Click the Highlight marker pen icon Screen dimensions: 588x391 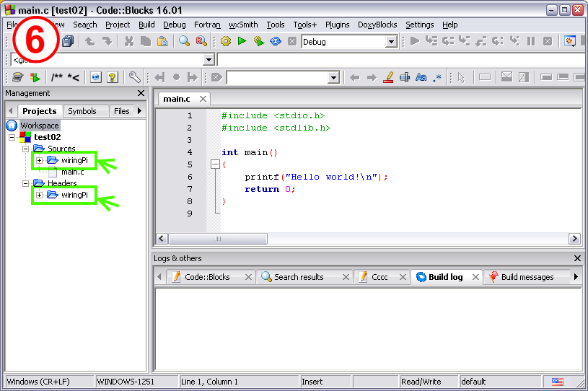pos(388,78)
